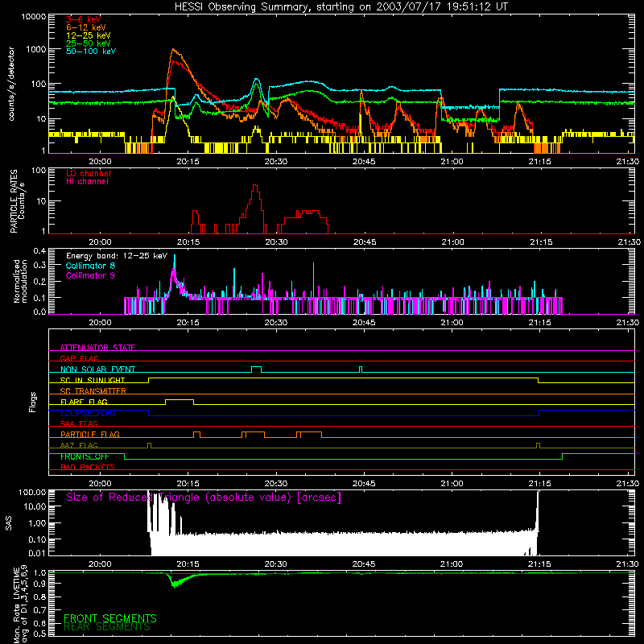Click the REAR SEGMENTS legend label

[x=107, y=627]
